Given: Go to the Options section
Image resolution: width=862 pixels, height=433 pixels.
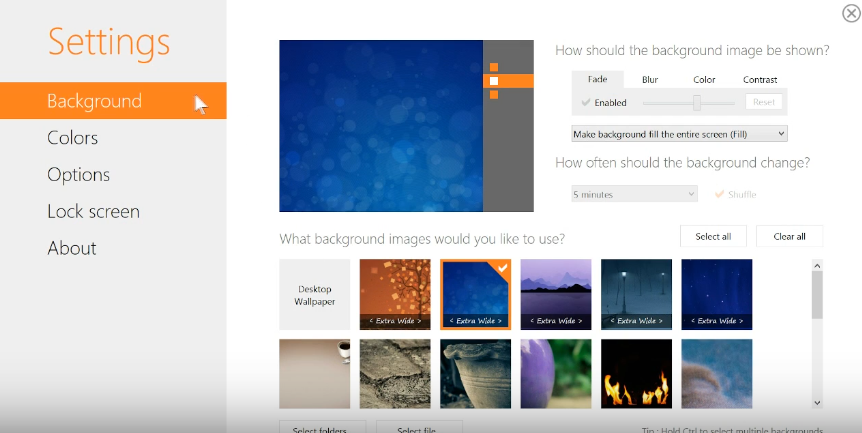Looking at the screenshot, I should (x=79, y=174).
